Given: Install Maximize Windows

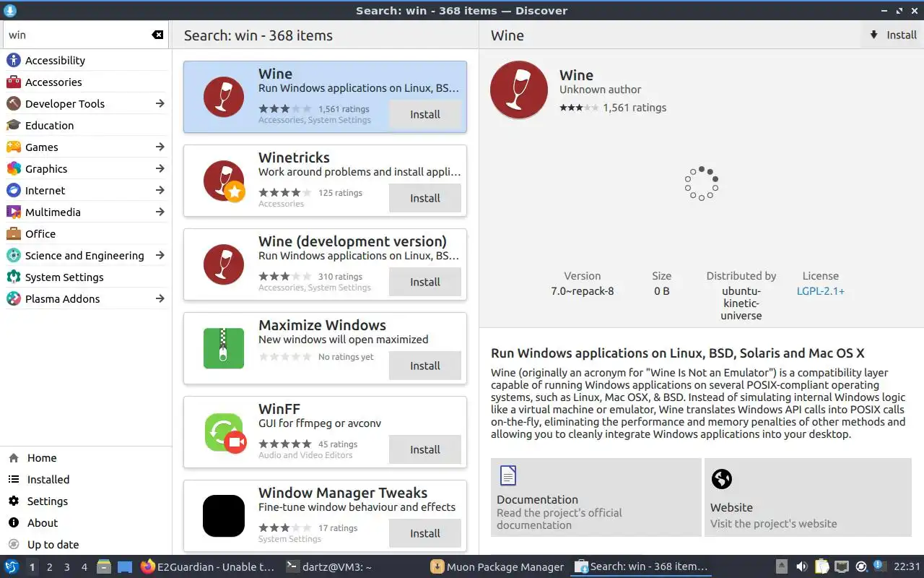Looking at the screenshot, I should tap(425, 366).
